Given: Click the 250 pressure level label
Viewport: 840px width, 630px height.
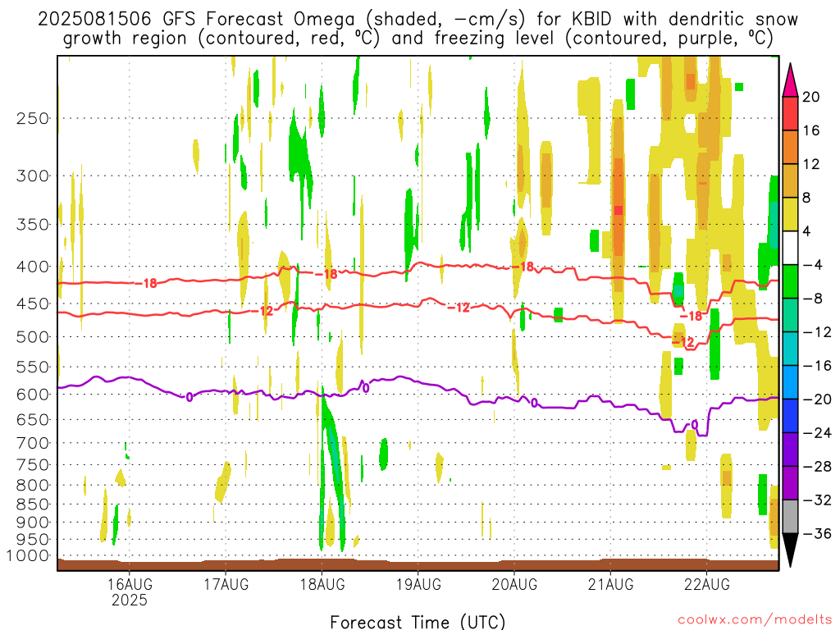Looking at the screenshot, I should coord(33,118).
